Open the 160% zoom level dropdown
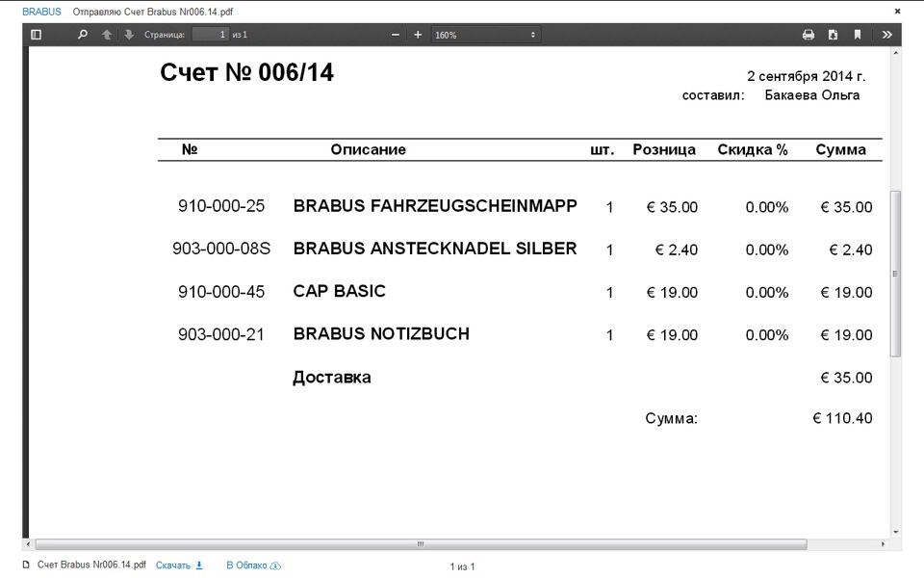Viewport: 924px width, 578px height. click(485, 35)
